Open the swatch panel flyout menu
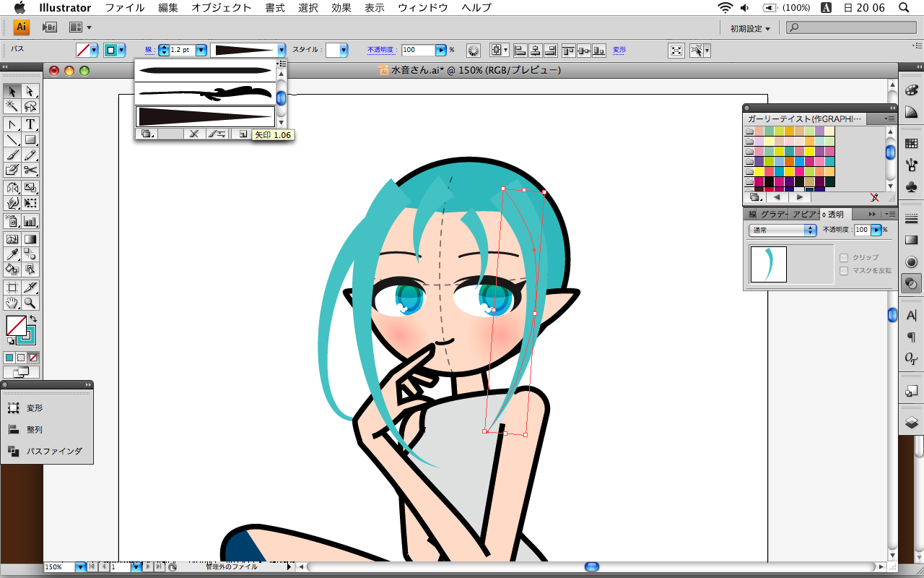 click(889, 118)
